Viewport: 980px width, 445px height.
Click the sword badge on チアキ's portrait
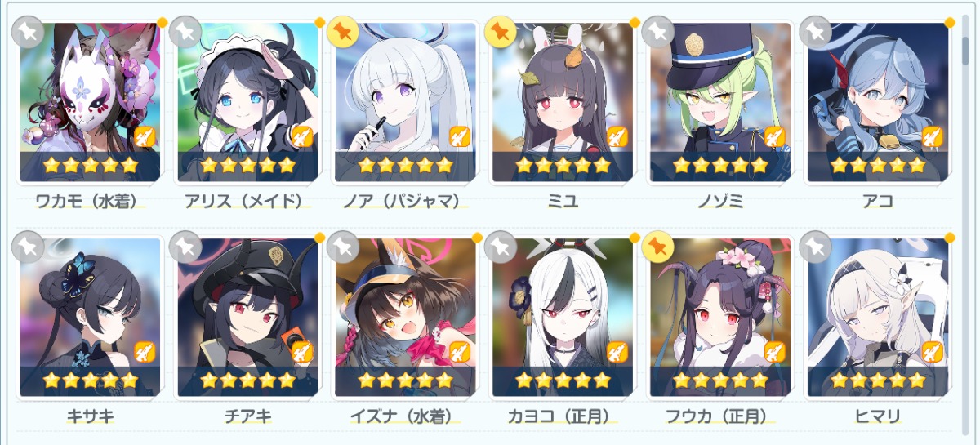pos(301,352)
